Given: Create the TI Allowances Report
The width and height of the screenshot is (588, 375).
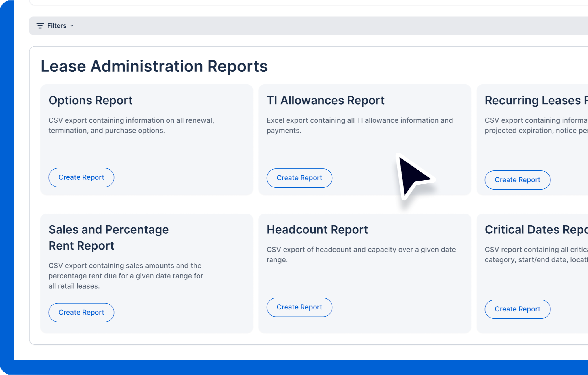Looking at the screenshot, I should (x=299, y=178).
